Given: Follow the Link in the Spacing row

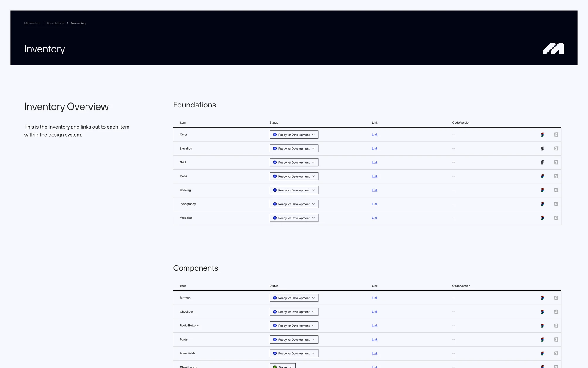Looking at the screenshot, I should (375, 190).
